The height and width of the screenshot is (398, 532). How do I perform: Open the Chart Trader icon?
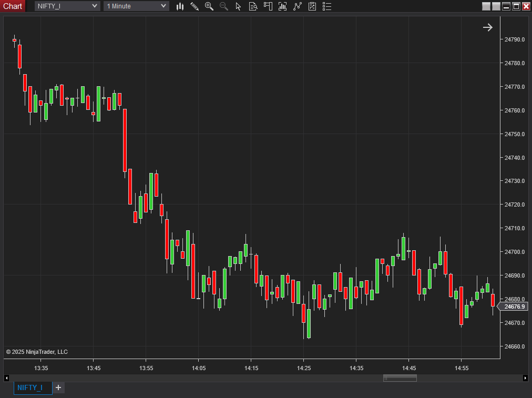(x=268, y=6)
